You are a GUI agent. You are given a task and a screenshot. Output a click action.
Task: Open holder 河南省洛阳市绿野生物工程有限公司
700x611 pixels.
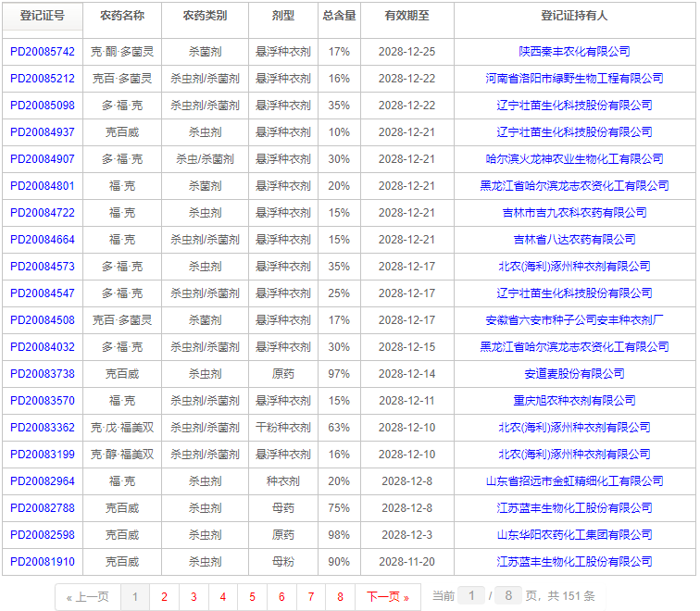pos(574,79)
